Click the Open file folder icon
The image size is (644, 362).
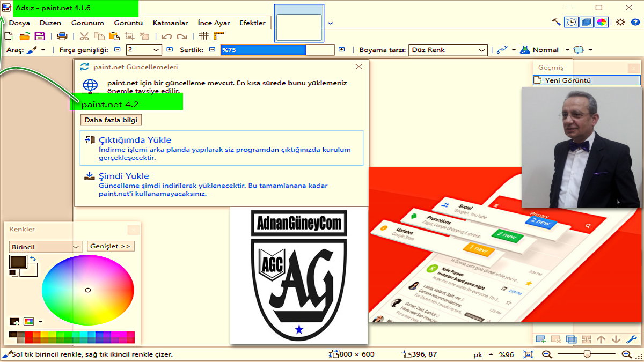[x=25, y=36]
